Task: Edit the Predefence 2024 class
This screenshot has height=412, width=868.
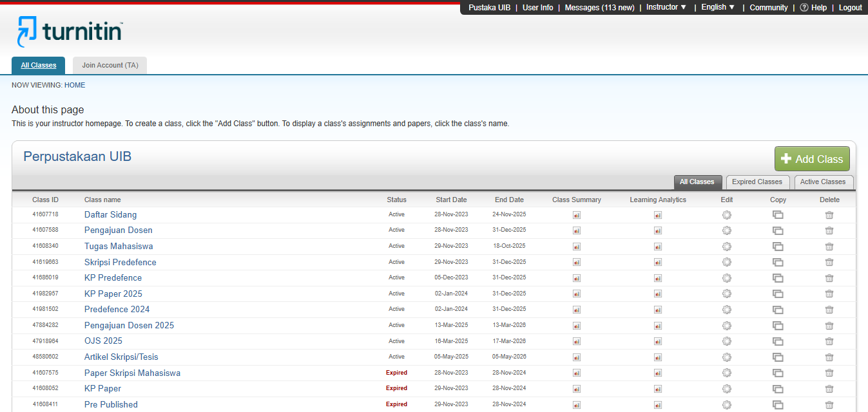Action: tap(727, 310)
